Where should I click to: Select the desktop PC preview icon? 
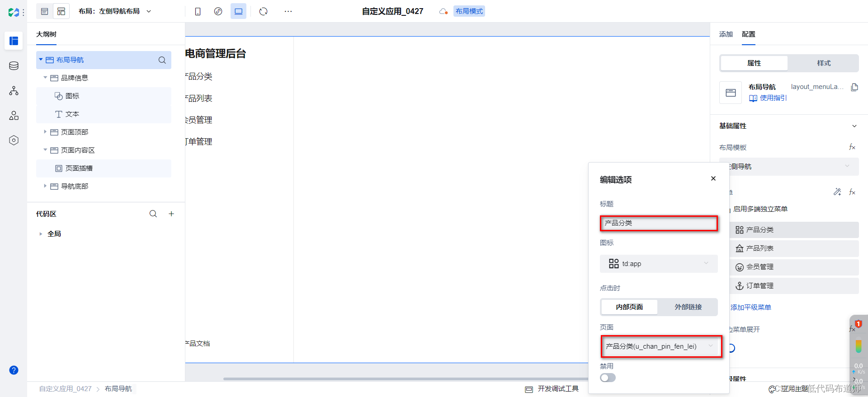click(x=238, y=11)
